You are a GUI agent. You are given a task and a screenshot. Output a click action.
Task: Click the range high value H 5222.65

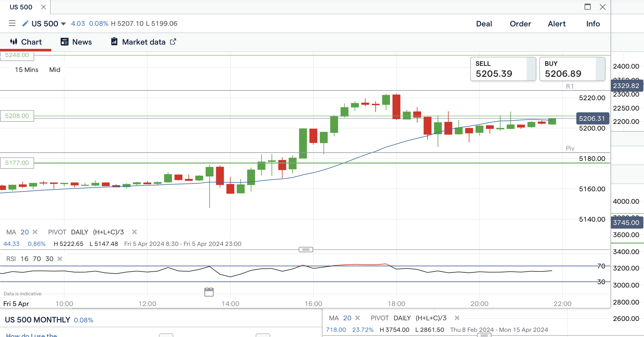coord(69,244)
